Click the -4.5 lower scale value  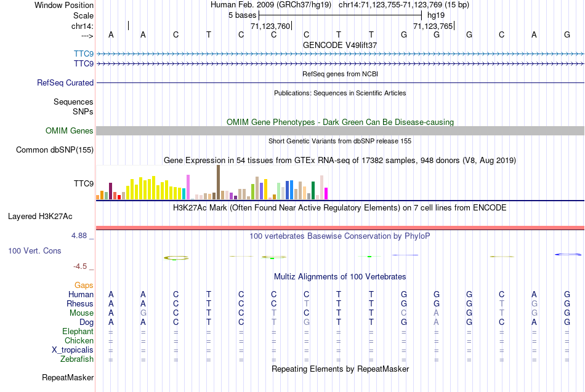(x=80, y=266)
